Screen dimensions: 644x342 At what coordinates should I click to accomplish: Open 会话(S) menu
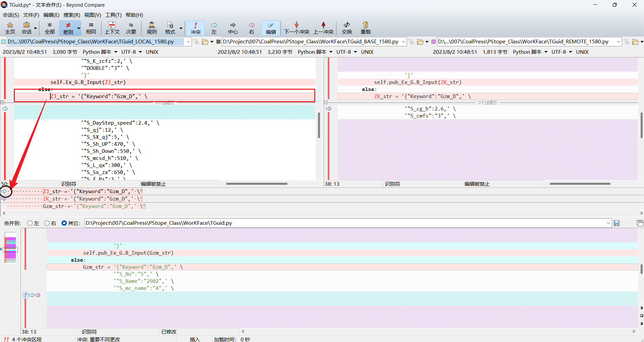pyautogui.click(x=11, y=15)
